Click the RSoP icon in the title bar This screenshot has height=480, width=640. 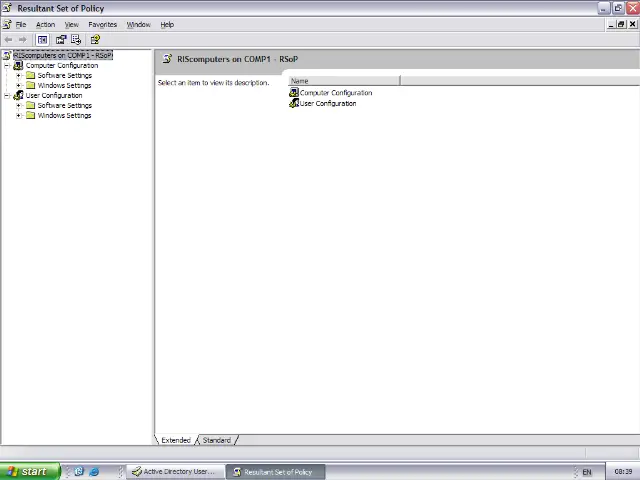tap(7, 8)
